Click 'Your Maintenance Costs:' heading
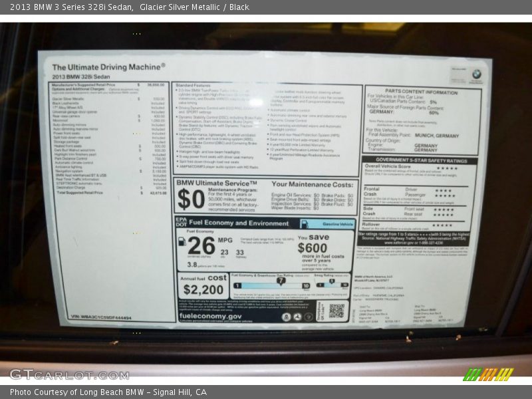 click(x=312, y=185)
